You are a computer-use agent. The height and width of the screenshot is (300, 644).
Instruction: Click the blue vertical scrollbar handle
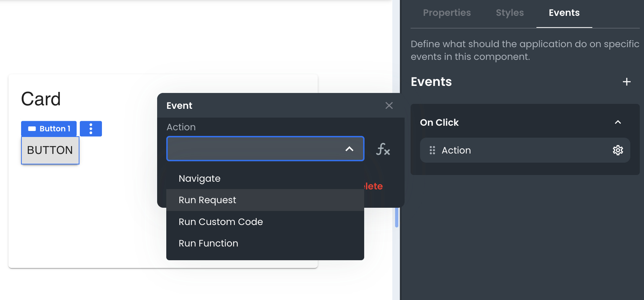[397, 218]
